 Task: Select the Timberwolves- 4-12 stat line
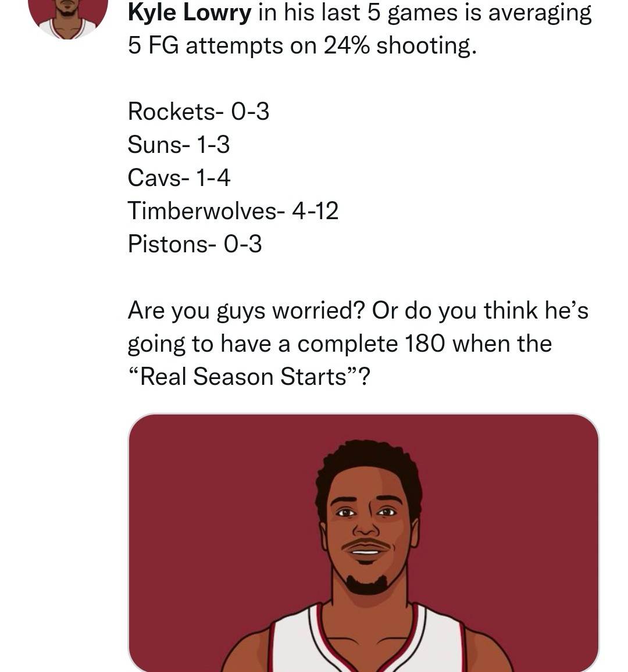[233, 211]
